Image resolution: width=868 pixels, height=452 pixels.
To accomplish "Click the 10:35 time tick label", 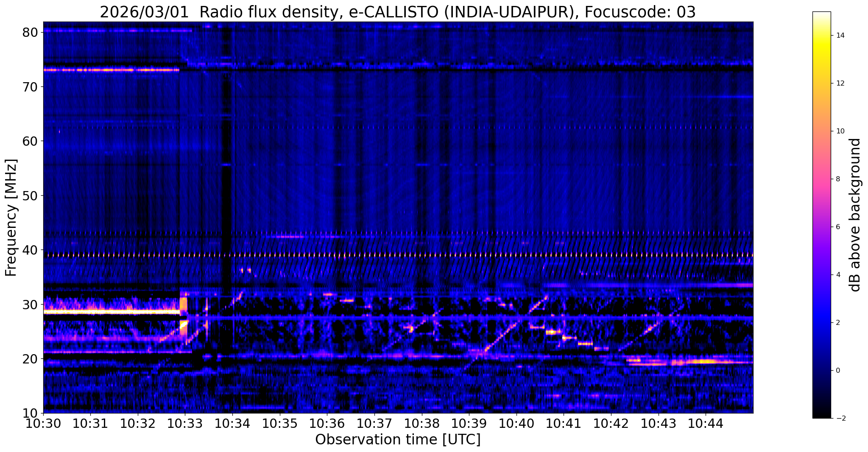I will [x=280, y=423].
